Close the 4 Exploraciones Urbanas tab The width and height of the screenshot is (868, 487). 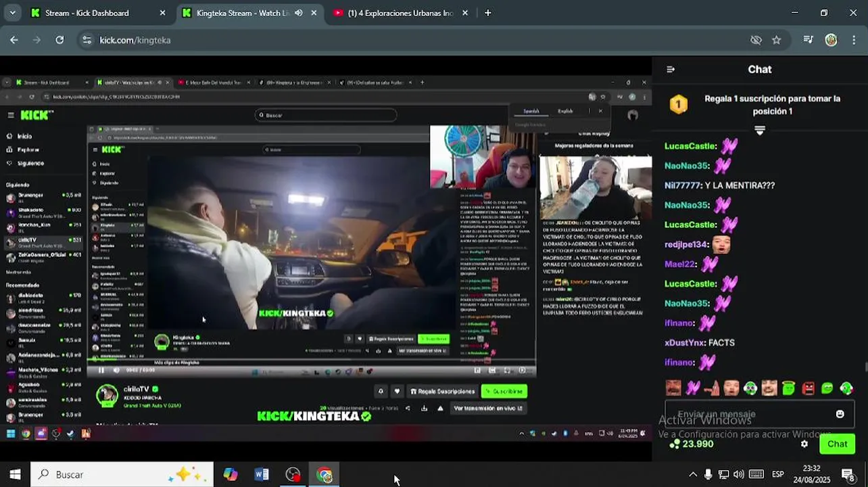(466, 13)
